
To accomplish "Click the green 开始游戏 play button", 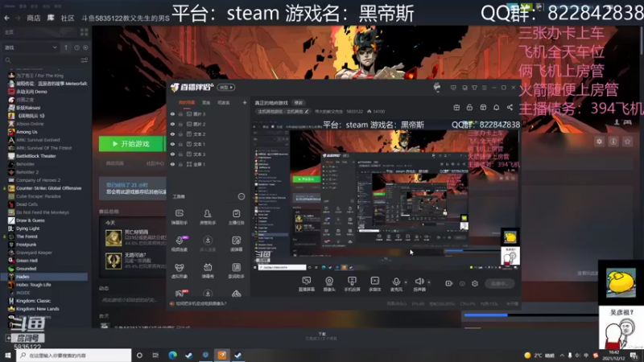I will 131,144.
